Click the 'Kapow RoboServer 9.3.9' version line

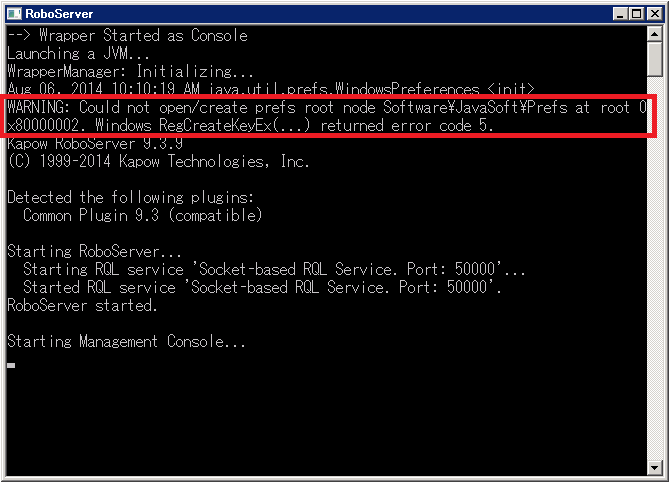[89, 144]
